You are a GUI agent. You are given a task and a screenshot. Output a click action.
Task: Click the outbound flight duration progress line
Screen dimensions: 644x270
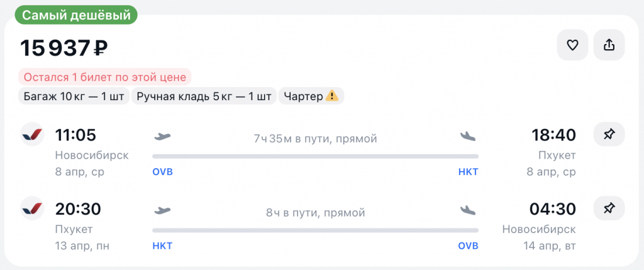(315, 156)
